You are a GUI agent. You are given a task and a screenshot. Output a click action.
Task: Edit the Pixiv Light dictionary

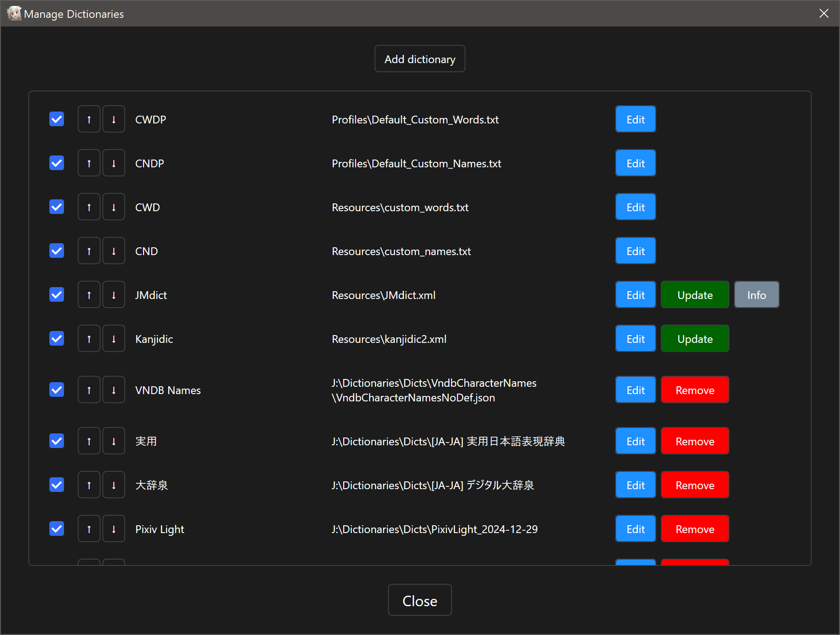click(x=636, y=529)
